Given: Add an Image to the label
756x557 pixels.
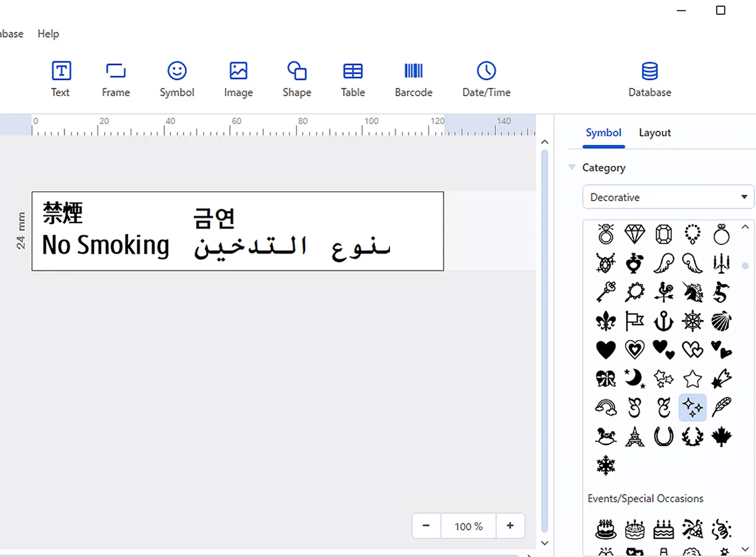Looking at the screenshot, I should (x=238, y=79).
